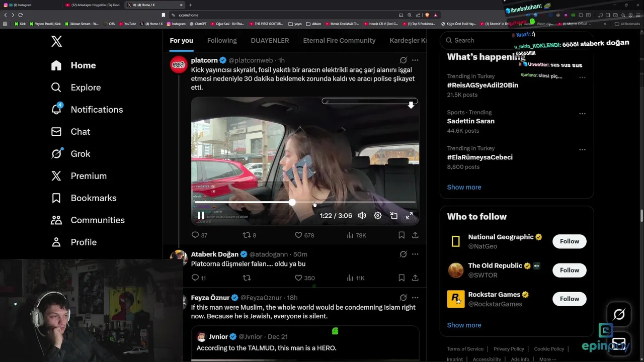Expand the Albüm bookmarks folder
This screenshot has height=362, width=644.
(x=313, y=24)
